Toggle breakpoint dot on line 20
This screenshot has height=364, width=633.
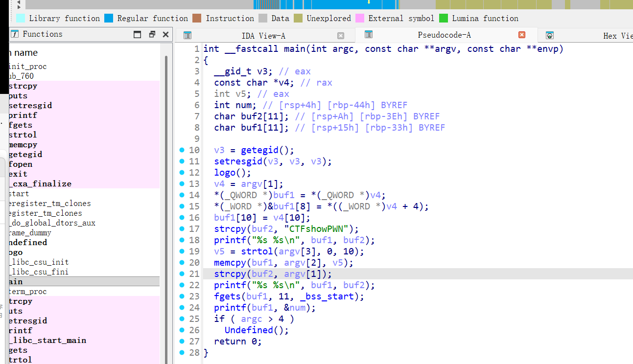pyautogui.click(x=182, y=262)
